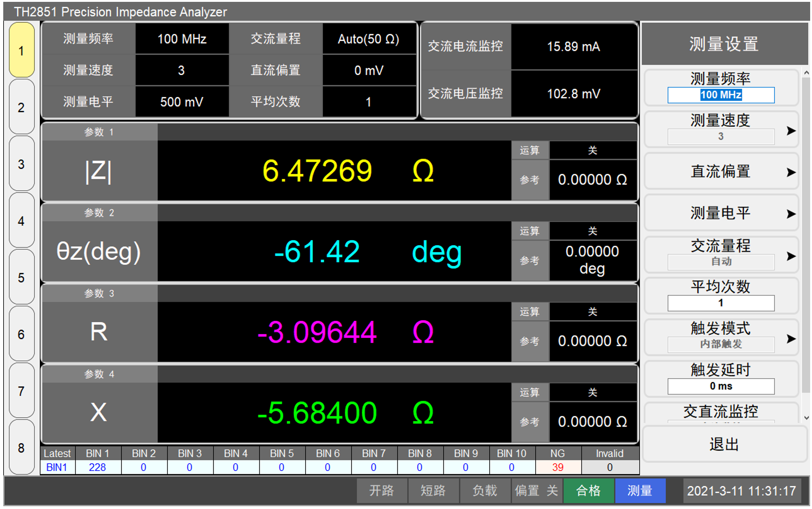Click the blue 测量 measure button

click(640, 490)
